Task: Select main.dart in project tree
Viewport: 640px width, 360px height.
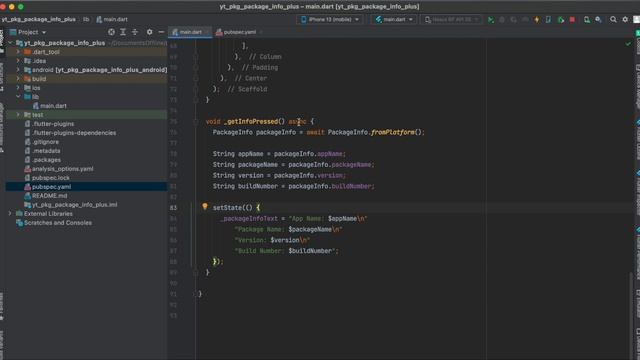Action: 53,106
